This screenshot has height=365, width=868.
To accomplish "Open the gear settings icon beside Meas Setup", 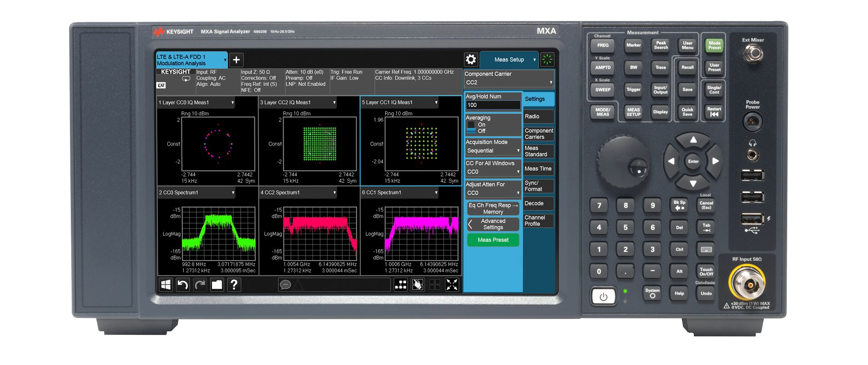I will [x=471, y=60].
